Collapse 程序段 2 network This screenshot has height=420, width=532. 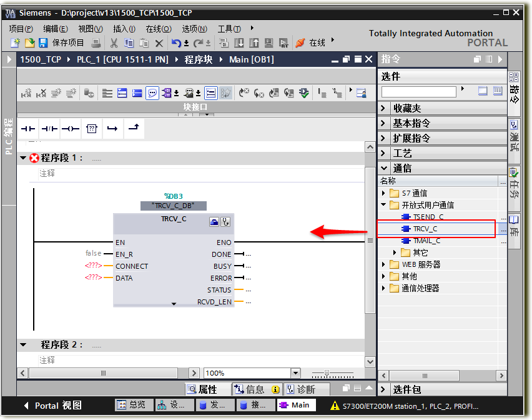[23, 345]
